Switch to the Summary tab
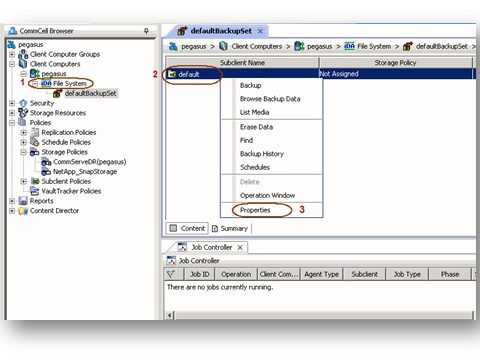 tap(230, 229)
